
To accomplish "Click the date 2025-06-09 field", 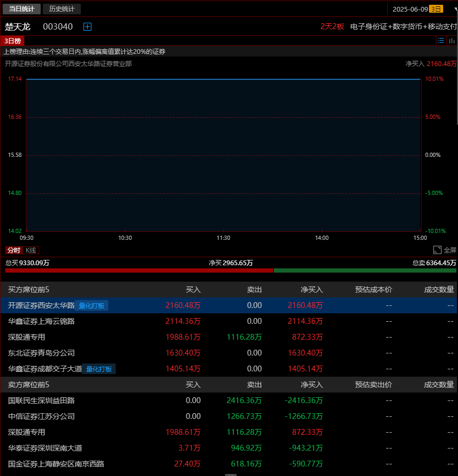I will coord(410,9).
